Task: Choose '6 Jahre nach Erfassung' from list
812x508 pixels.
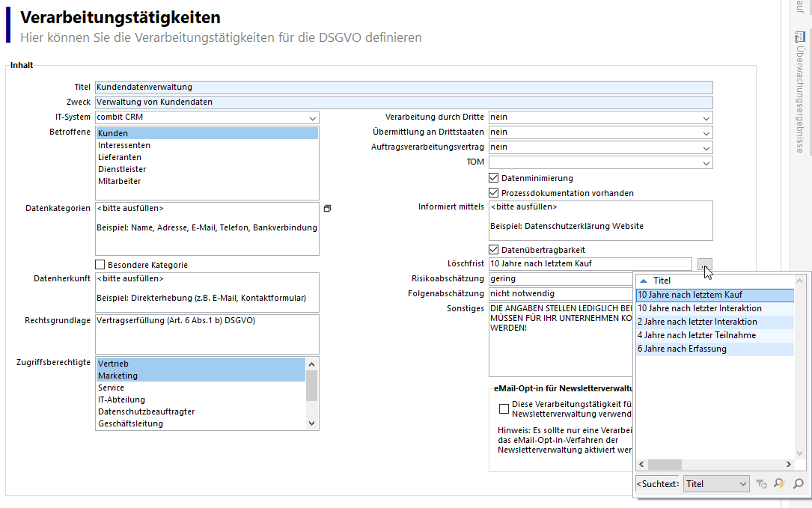Action: (682, 349)
